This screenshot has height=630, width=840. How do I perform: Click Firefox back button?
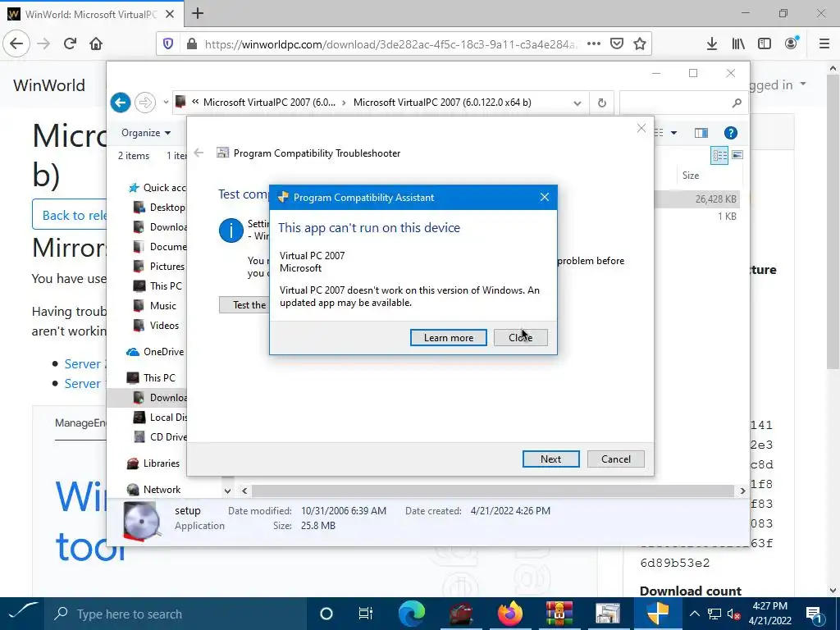click(16, 43)
